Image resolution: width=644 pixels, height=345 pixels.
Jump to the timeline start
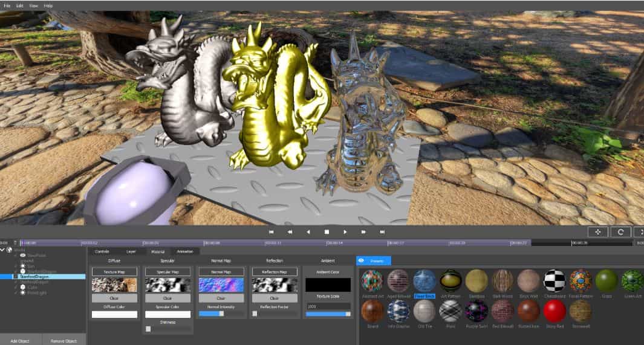(x=271, y=232)
